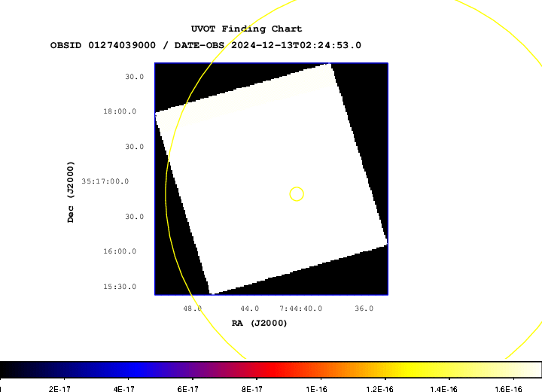
Task: Click the colorbar at the yellow region
Action: 411,369
